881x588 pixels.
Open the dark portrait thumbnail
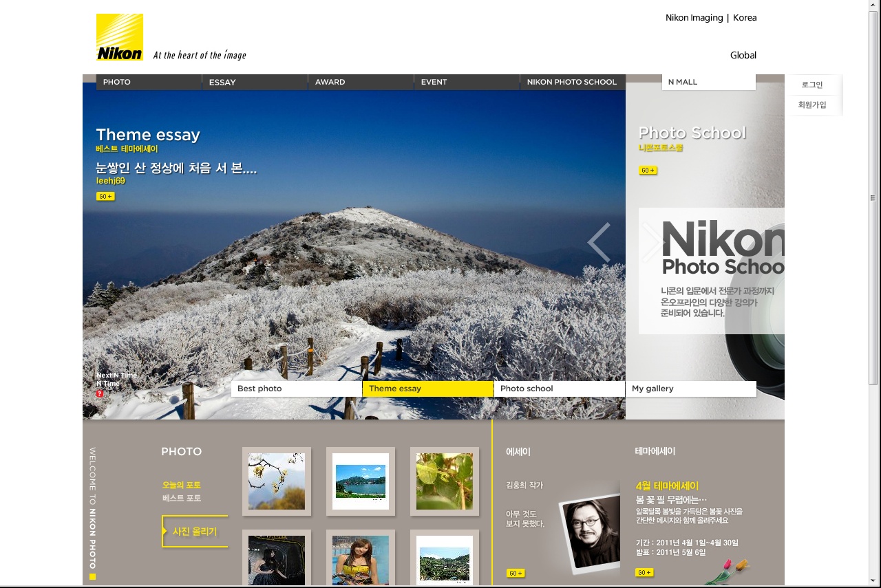tap(277, 558)
